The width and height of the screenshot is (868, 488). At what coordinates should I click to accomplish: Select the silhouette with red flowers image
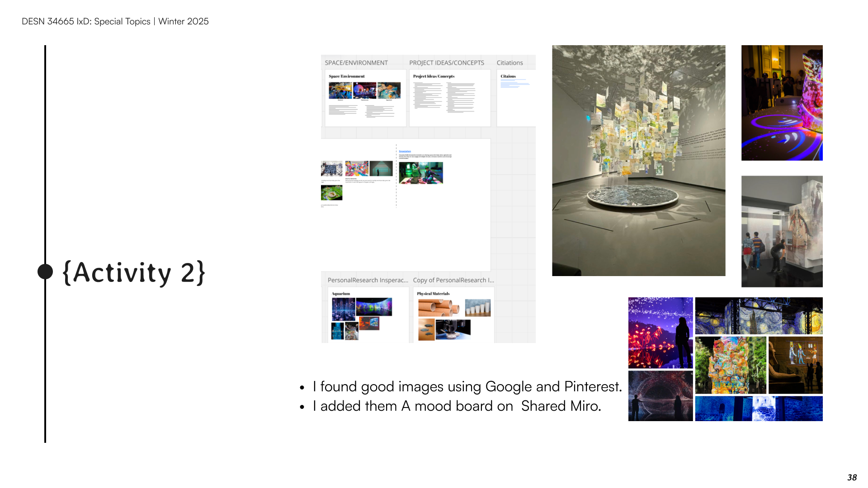tap(660, 333)
